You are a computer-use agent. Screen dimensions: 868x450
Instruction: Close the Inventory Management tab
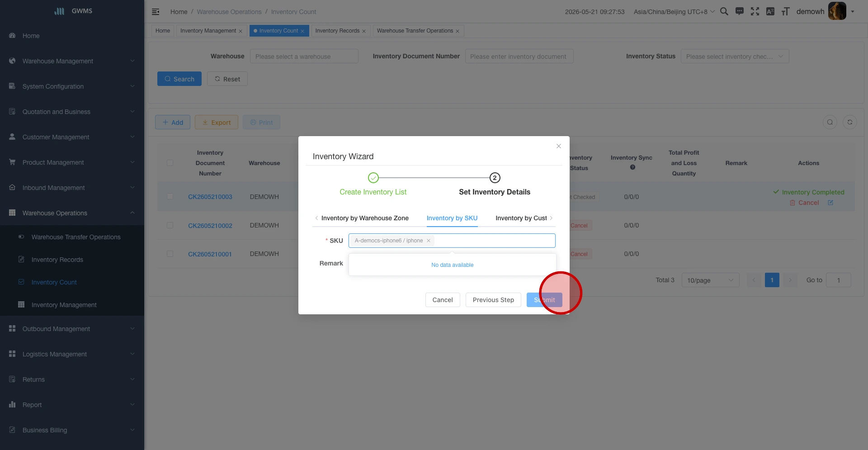click(241, 31)
